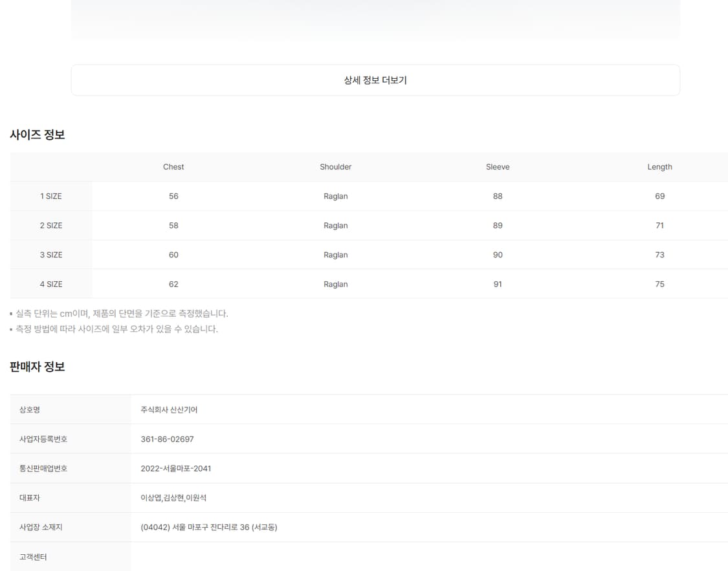Select the 3 SIZE row label
728x571 pixels.
(x=51, y=255)
